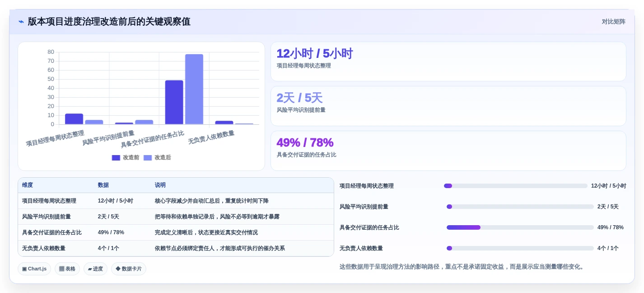Image resolution: width=644 pixels, height=293 pixels.
Task: Click the 改造后 bar for 风险平均识别提前量
Action: pyautogui.click(x=144, y=122)
